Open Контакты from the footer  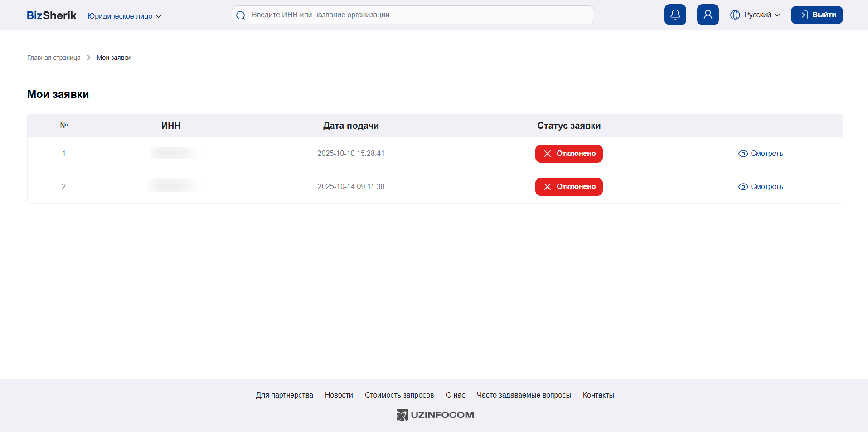(x=598, y=395)
